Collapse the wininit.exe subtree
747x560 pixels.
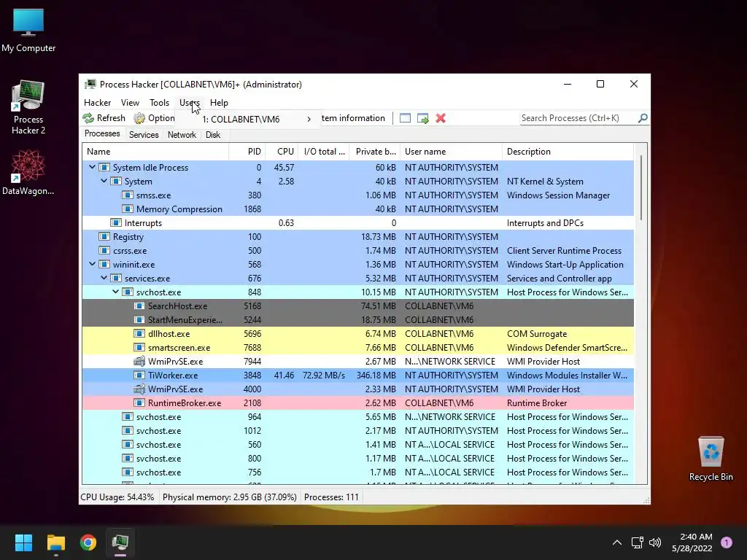93,264
